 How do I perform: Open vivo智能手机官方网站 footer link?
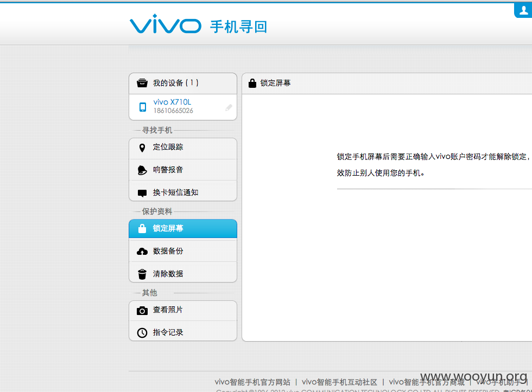252,382
